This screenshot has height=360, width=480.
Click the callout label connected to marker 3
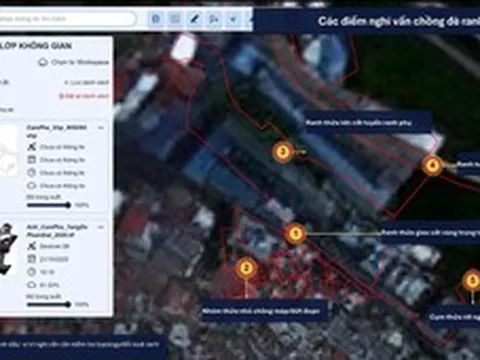point(368,123)
